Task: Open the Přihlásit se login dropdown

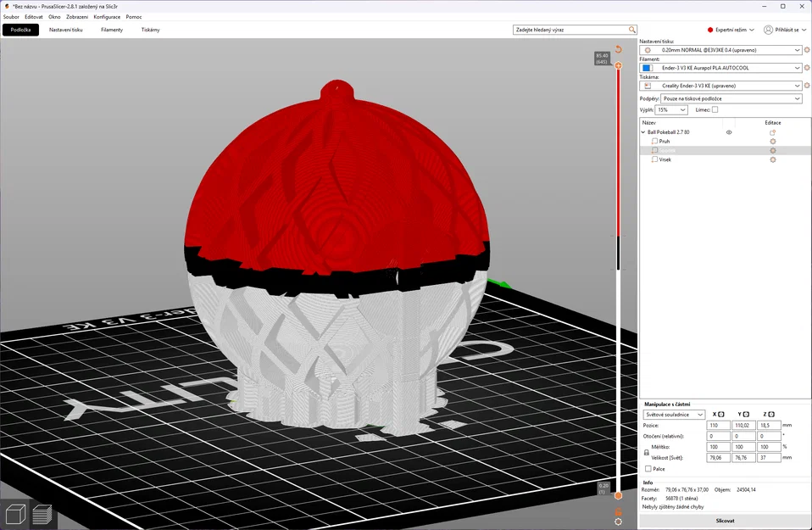Action: pos(785,30)
